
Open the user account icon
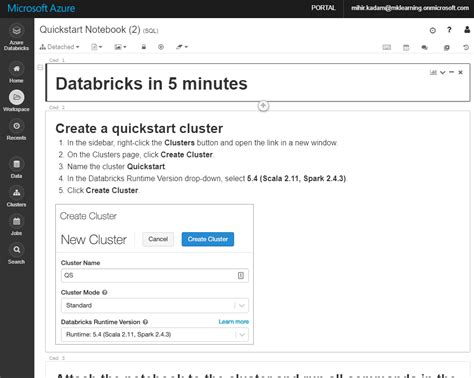click(467, 30)
